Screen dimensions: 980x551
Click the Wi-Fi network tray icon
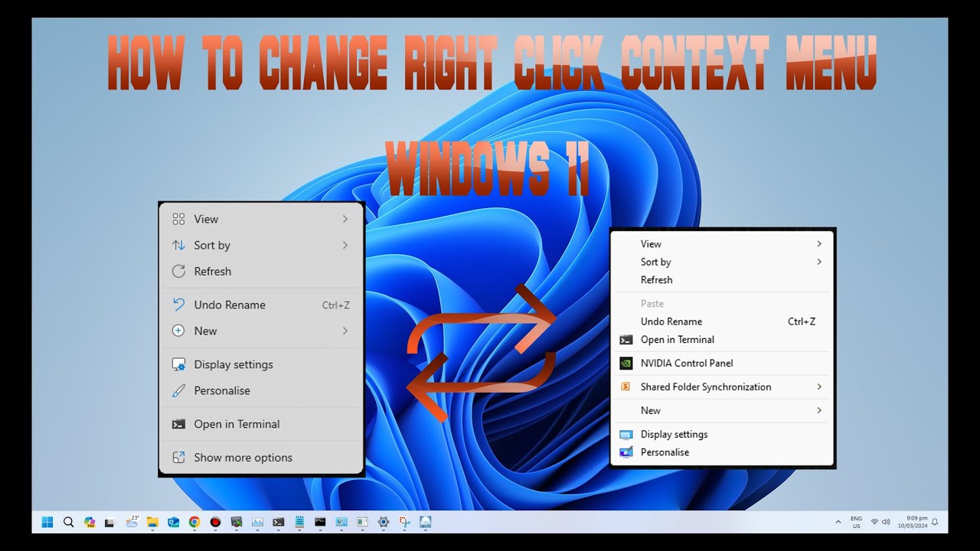[874, 522]
